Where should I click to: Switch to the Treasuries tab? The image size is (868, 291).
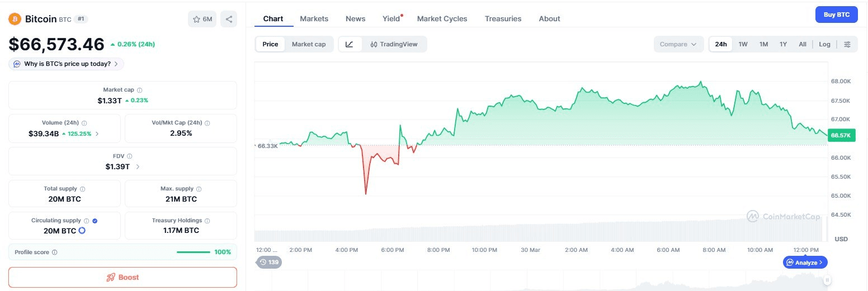503,18
